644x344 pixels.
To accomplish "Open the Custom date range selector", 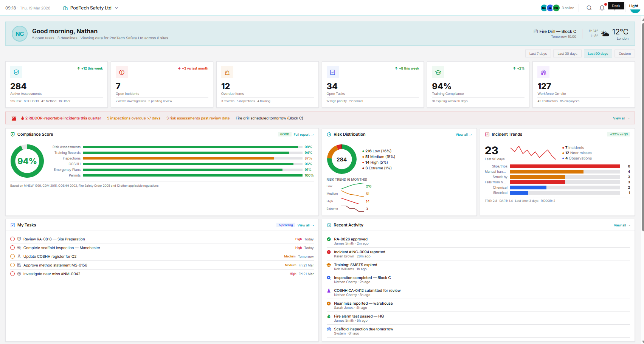I will (x=624, y=53).
